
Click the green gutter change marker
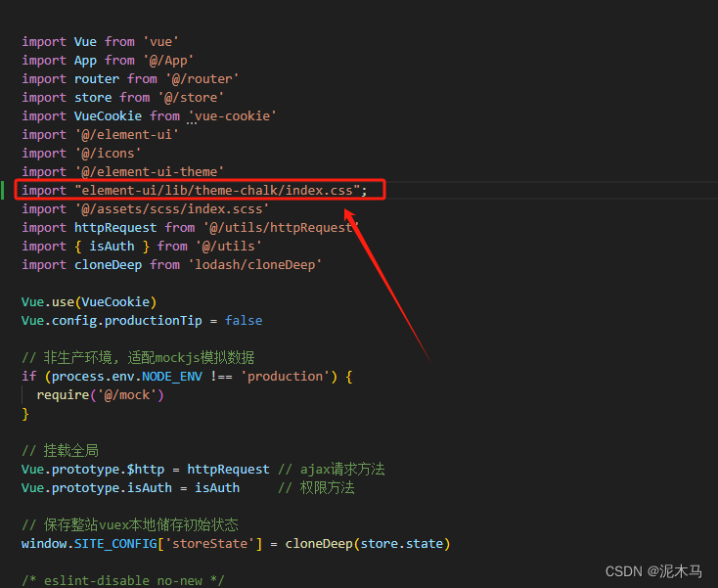[x=3, y=190]
